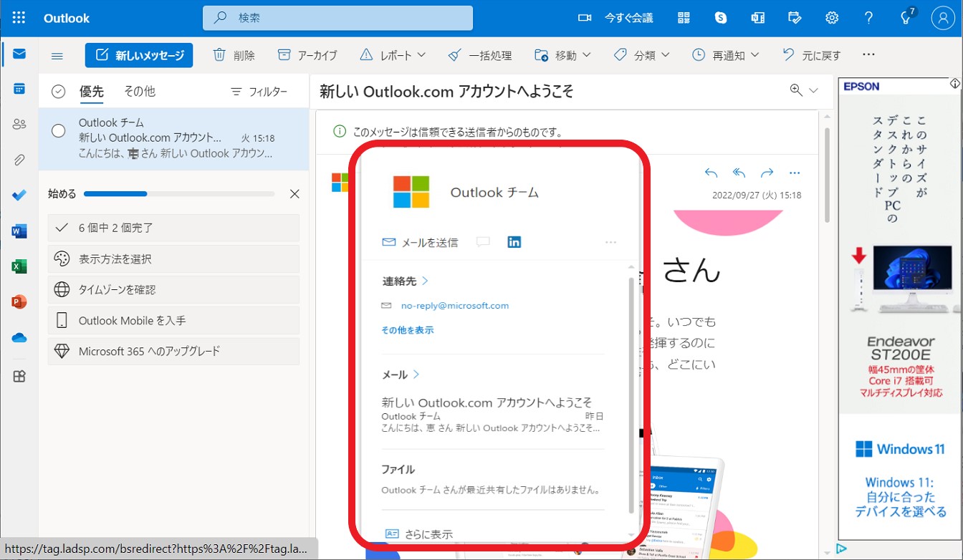Open the LinkedIn profile icon on the contact card
The width and height of the screenshot is (963, 560).
click(x=514, y=241)
